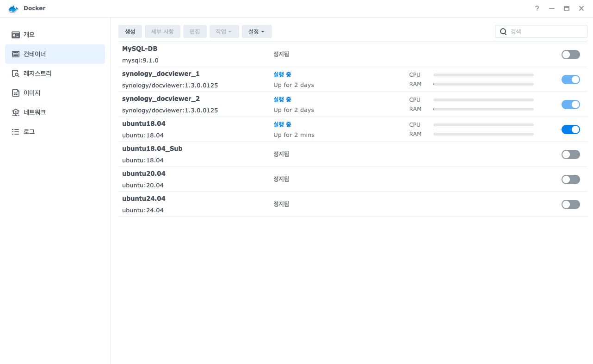
Task: Click the mysql:9.1.0 image text
Action: 140,61
